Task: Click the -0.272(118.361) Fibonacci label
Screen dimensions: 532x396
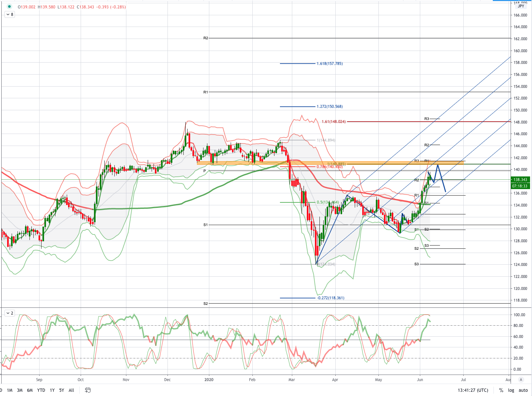Action: click(330, 298)
